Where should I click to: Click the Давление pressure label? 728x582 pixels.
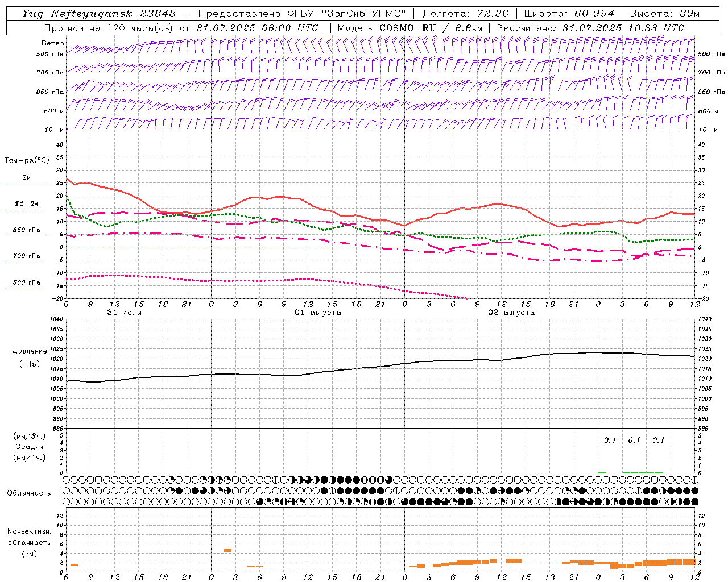tap(30, 351)
